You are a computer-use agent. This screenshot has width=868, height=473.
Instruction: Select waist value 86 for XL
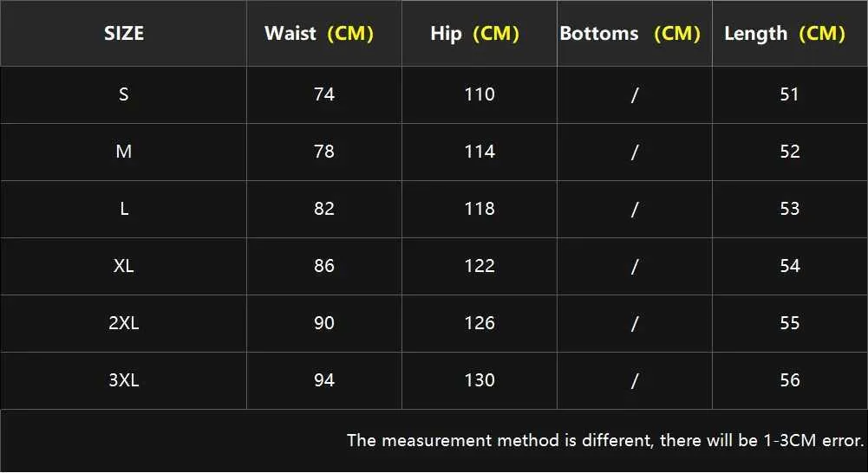324,266
